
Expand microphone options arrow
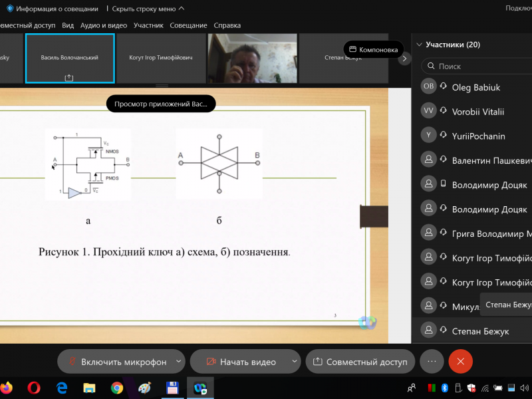(178, 362)
